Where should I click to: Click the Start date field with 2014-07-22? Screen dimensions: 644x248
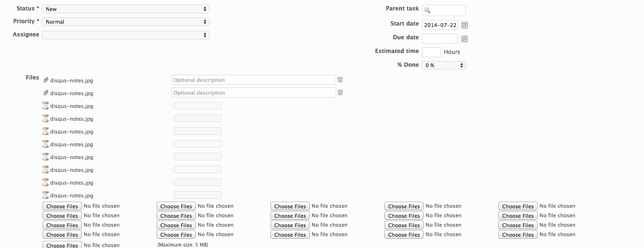pos(440,25)
